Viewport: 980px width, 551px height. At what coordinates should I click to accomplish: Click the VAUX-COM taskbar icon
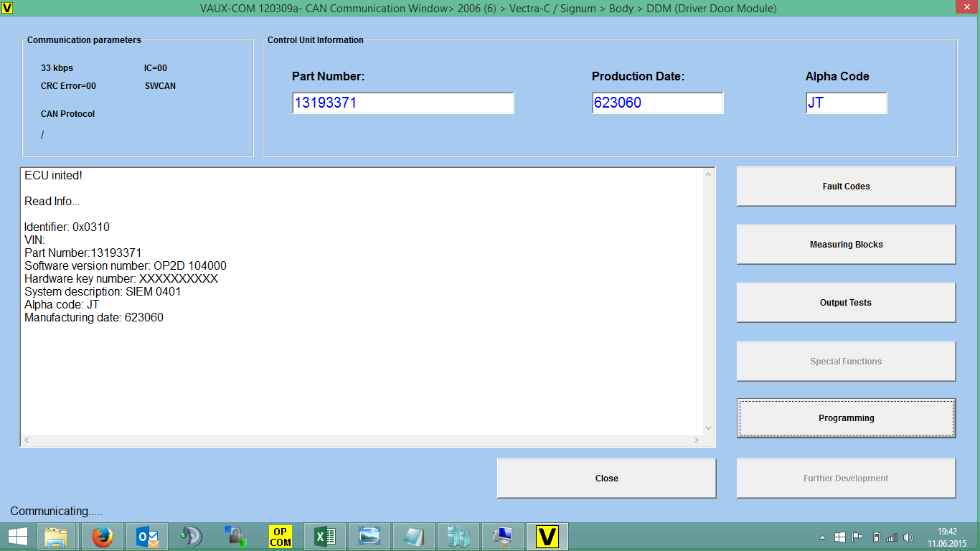pyautogui.click(x=547, y=537)
